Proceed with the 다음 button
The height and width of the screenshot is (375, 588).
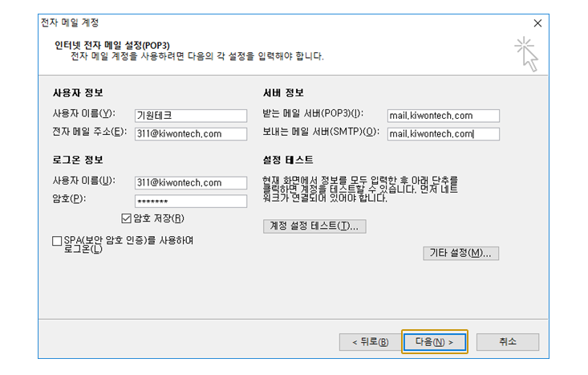pyautogui.click(x=434, y=341)
